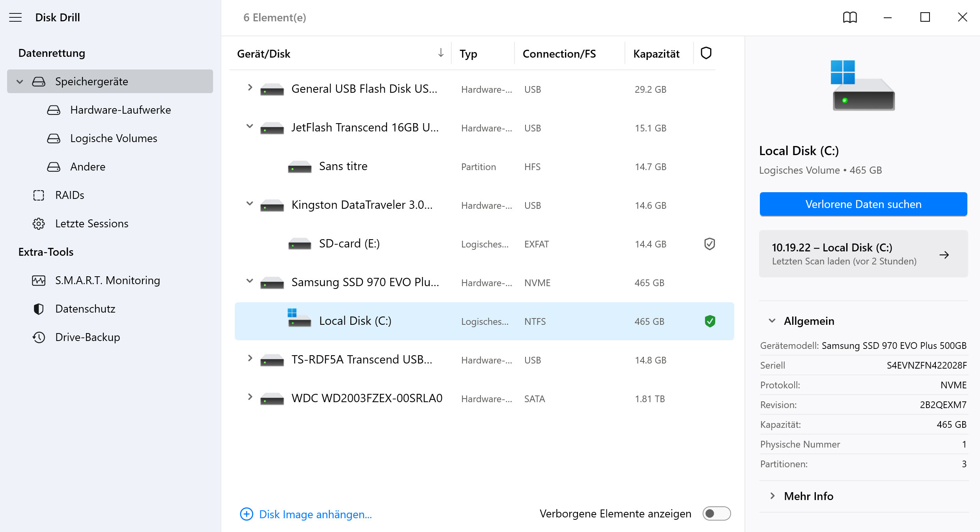Select the SD-card (E:) volume row

[x=484, y=244]
